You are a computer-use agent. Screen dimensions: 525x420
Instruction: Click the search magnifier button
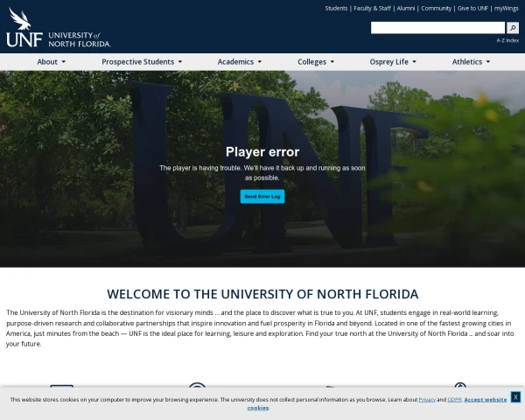click(x=513, y=28)
